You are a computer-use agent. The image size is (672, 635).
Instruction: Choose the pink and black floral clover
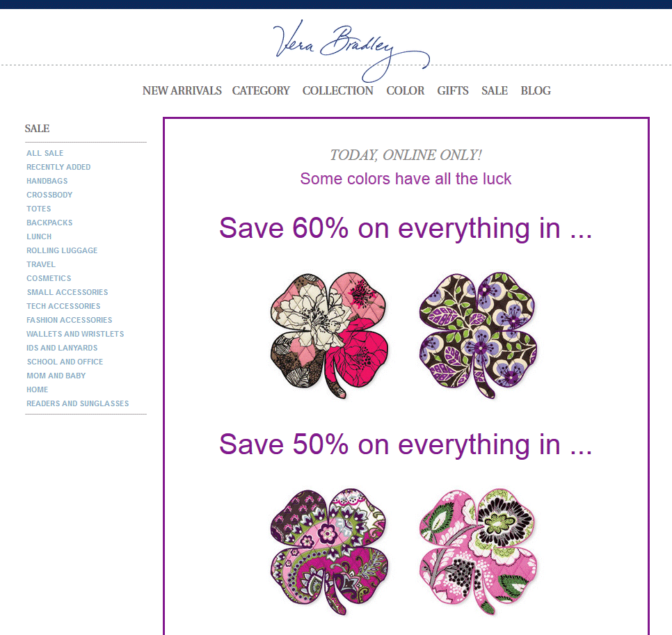point(478,552)
